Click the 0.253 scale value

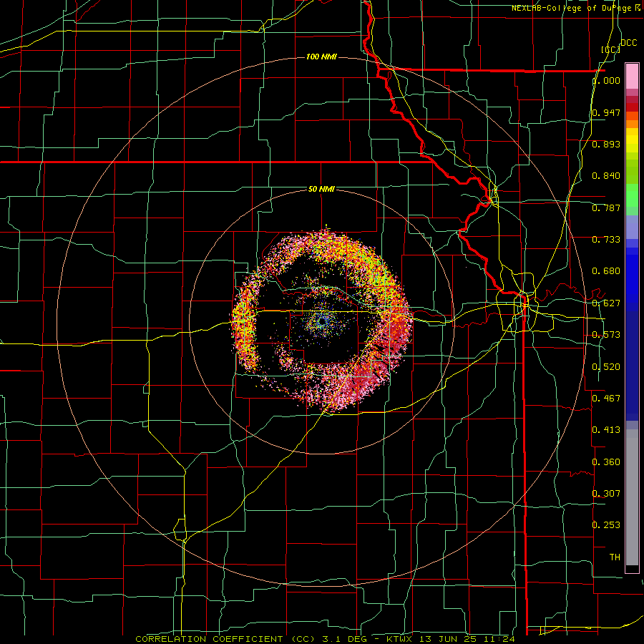(x=606, y=525)
